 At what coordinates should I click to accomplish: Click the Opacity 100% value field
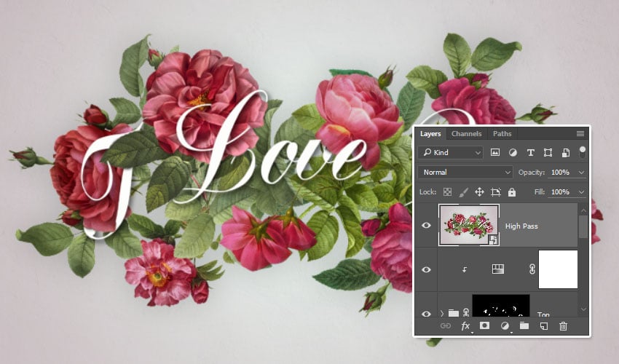click(x=561, y=173)
